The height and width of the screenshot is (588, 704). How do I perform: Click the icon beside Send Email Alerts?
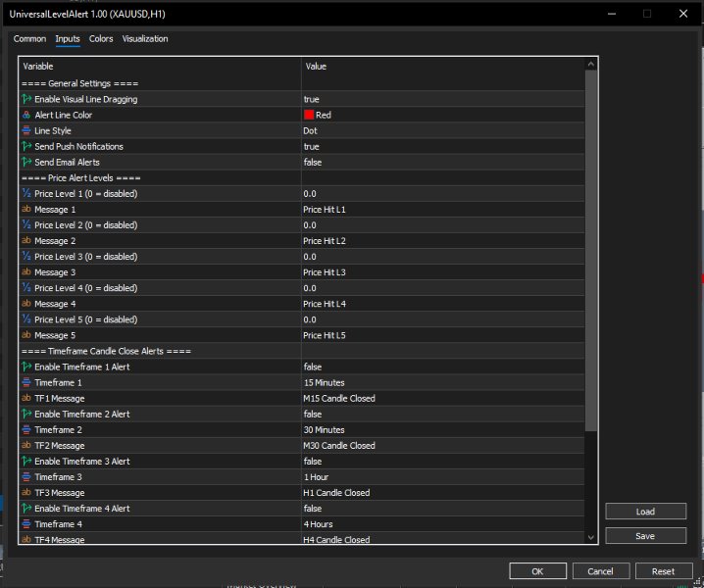(x=26, y=162)
